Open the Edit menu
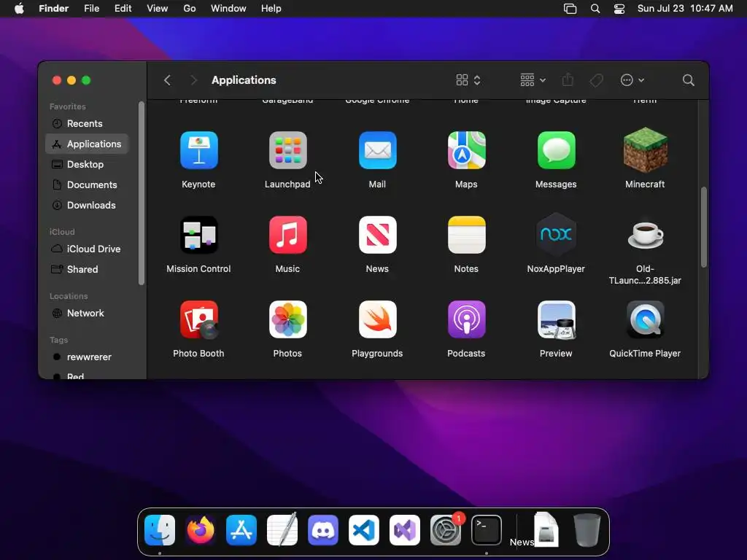 tap(123, 9)
